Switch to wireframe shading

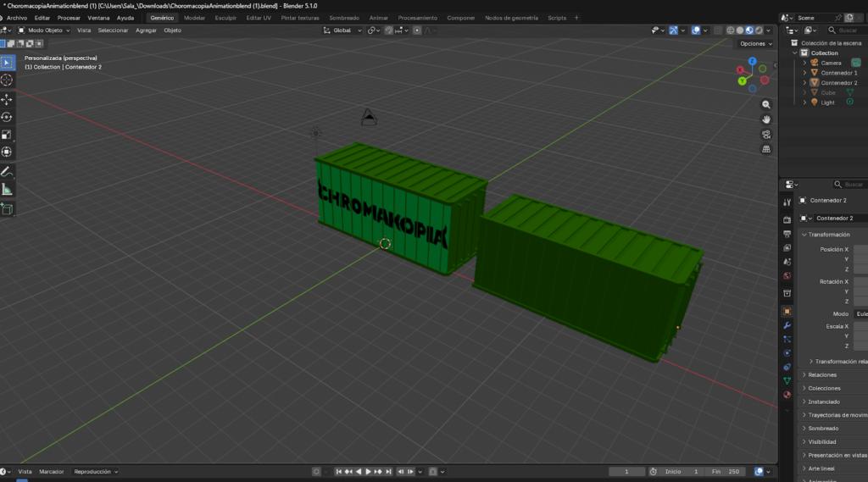click(x=731, y=30)
